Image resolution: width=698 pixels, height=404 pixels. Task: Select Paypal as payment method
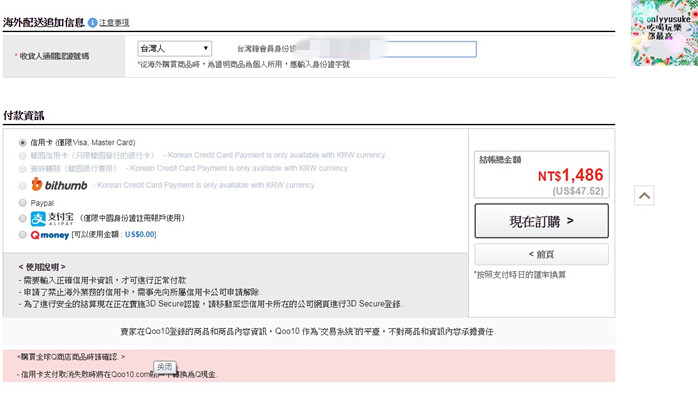tap(23, 203)
